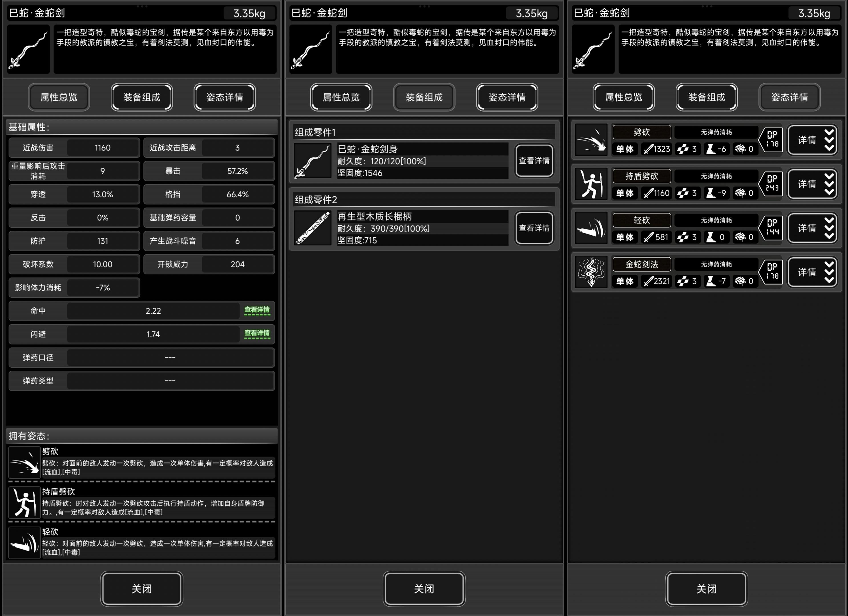Viewport: 848px width, 616px height.
Task: Click 轻砍 stance icon in right panel
Action: [x=591, y=228]
